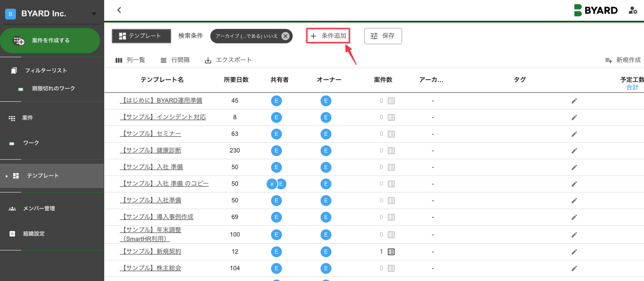Image resolution: width=644 pixels, height=281 pixels.
Task: Open フィルターリスト in the sidebar
Action: pos(46,70)
